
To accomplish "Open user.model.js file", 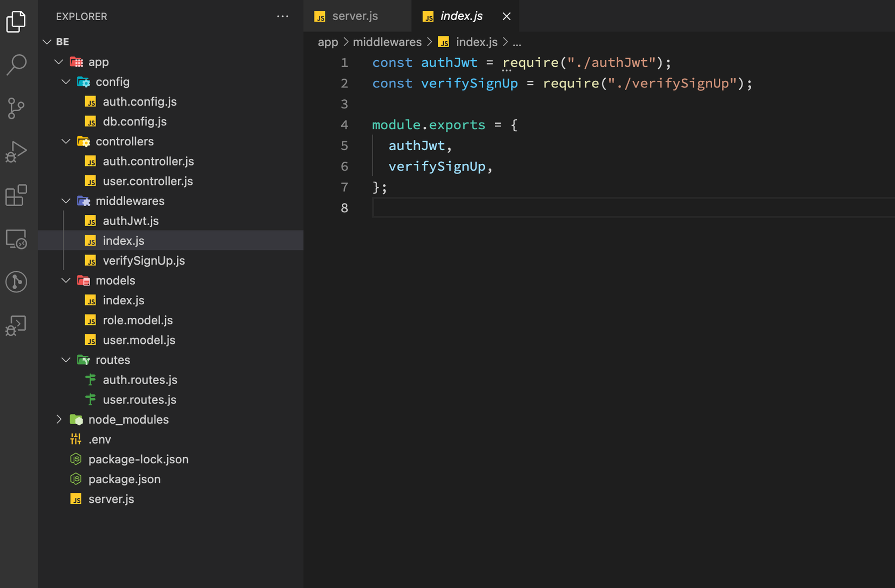I will 170,340.
